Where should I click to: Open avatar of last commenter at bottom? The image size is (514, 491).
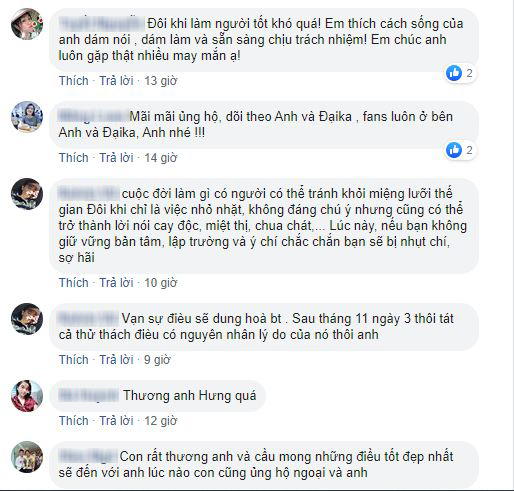27,457
